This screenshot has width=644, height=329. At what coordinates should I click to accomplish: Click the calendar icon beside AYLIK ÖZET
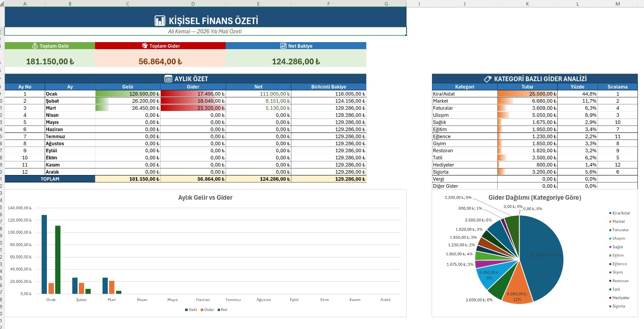168,79
